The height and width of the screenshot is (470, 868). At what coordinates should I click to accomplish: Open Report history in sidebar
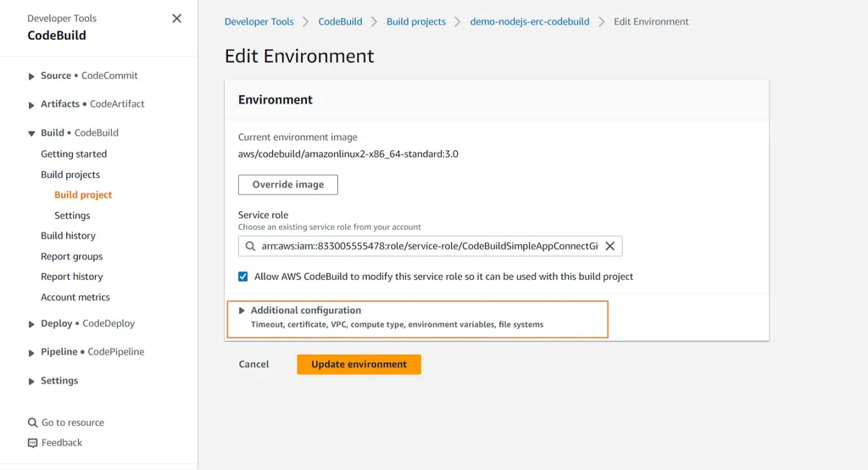(71, 277)
